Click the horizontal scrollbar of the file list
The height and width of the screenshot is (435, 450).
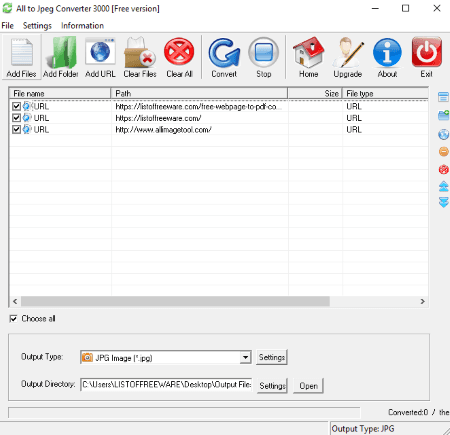click(219, 301)
